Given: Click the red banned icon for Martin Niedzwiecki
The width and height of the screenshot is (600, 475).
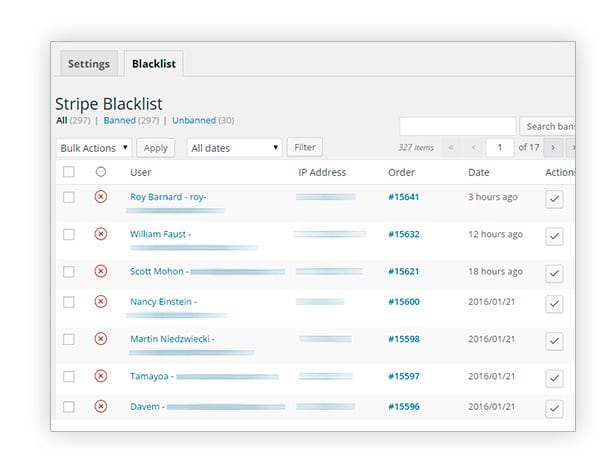Looking at the screenshot, I should click(x=101, y=339).
